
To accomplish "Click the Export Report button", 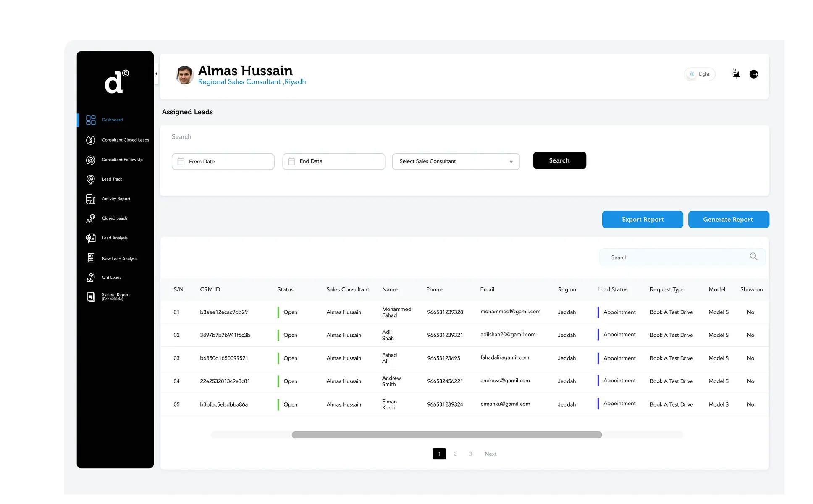I will (x=642, y=220).
